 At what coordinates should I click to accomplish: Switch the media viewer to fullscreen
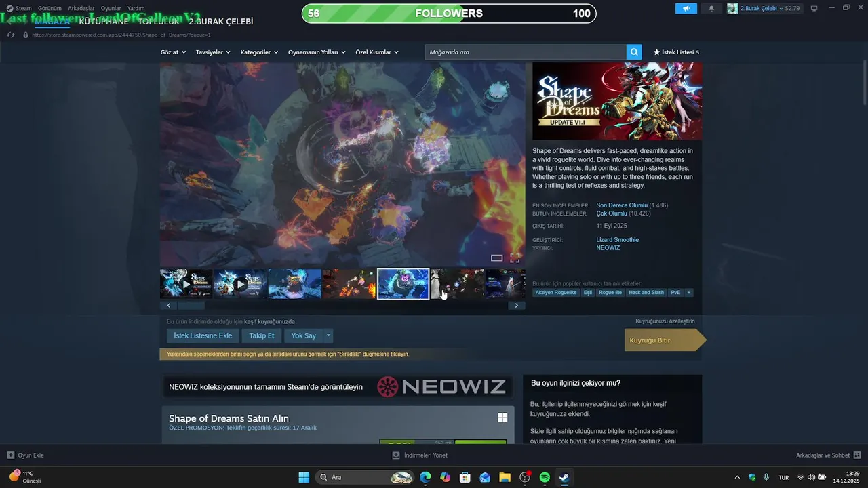515,258
